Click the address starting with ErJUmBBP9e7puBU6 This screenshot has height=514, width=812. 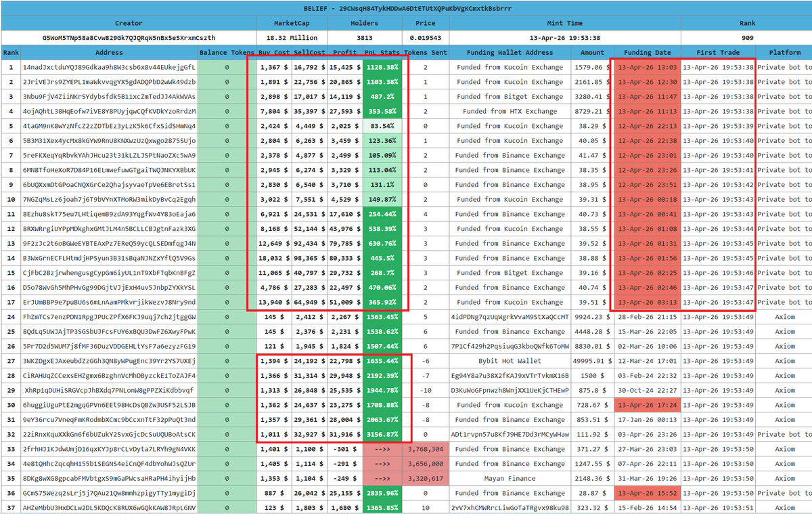(109, 302)
